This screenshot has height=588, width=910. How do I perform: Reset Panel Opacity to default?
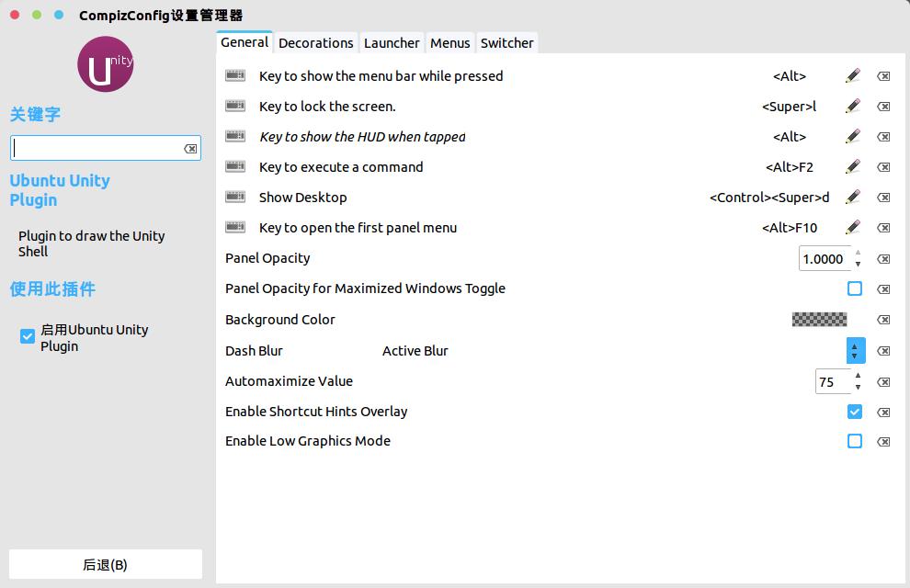click(x=883, y=258)
